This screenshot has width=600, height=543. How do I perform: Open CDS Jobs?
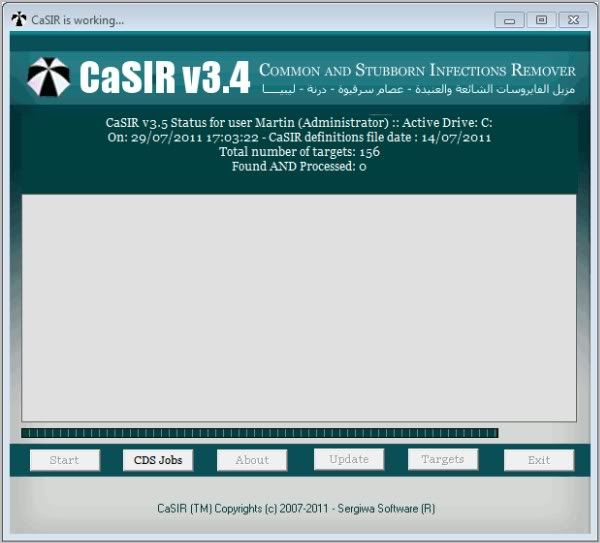point(158,460)
